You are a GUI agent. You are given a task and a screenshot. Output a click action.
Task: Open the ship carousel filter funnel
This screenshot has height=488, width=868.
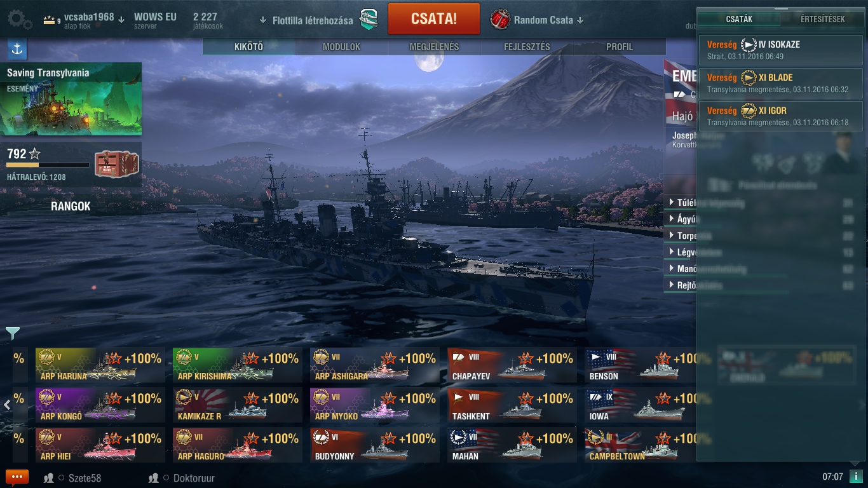click(x=13, y=333)
